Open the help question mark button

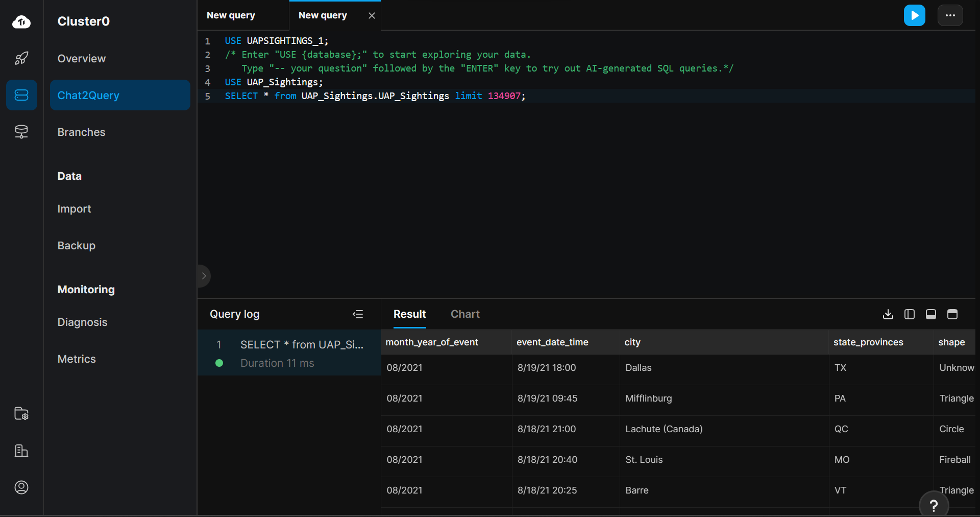click(934, 505)
